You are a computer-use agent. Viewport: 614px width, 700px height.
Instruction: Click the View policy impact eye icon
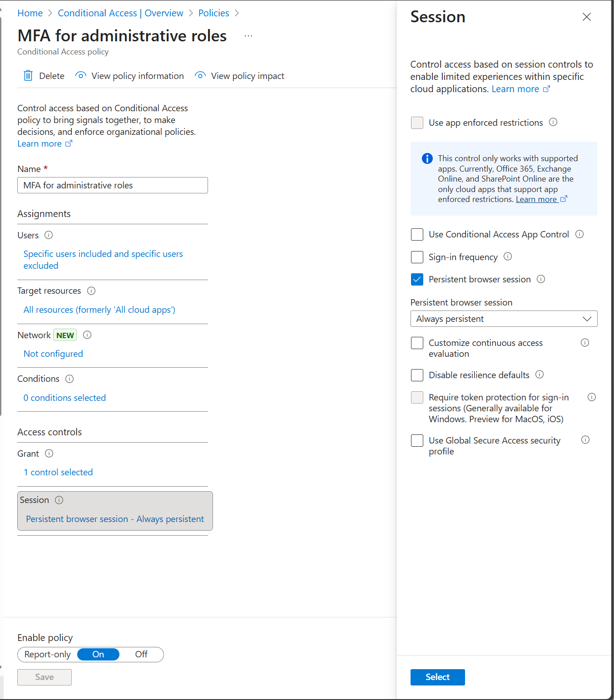point(200,75)
